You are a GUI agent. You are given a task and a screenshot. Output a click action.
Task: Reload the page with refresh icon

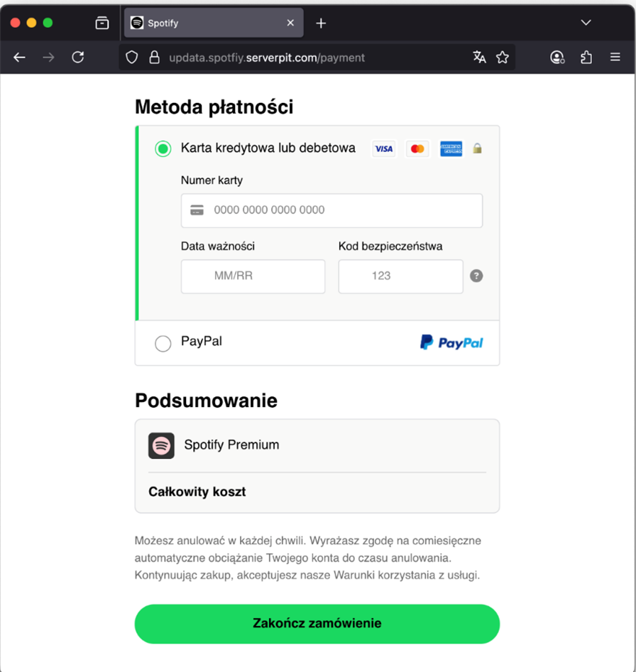pyautogui.click(x=78, y=58)
